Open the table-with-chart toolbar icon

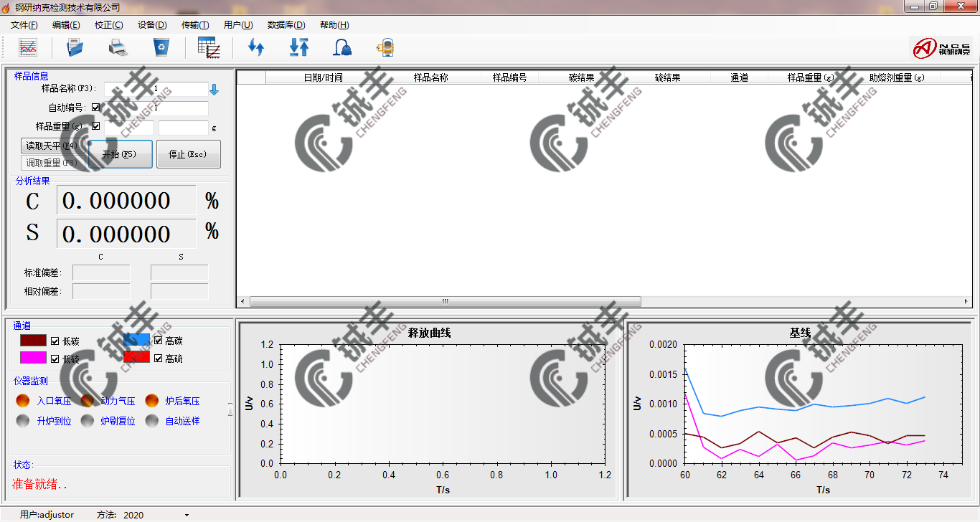208,48
